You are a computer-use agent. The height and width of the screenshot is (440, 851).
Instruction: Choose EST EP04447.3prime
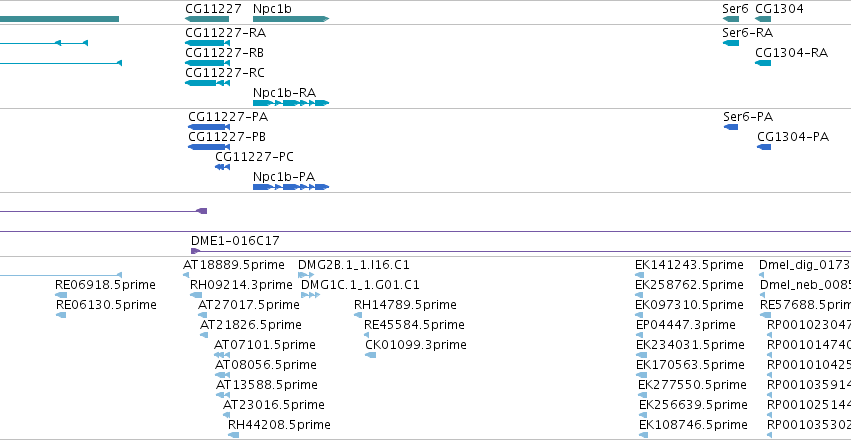639,335
